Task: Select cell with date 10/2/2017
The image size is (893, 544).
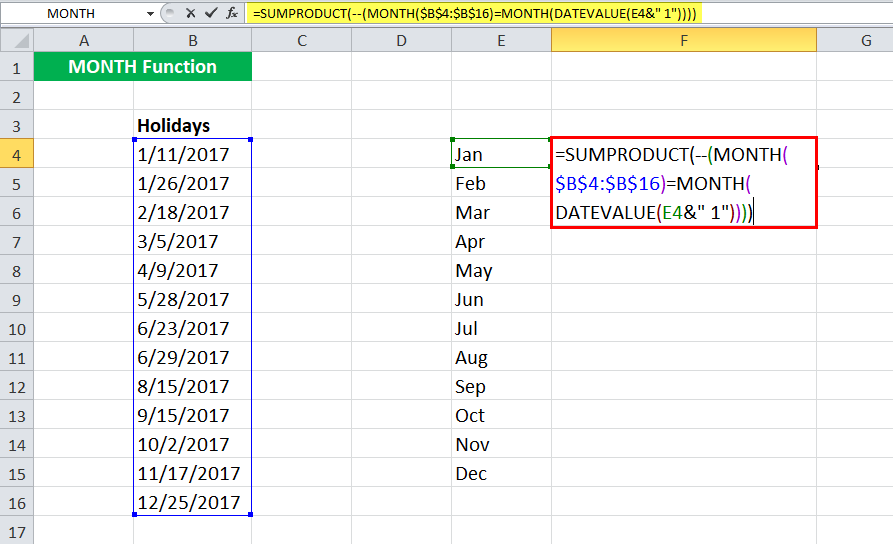Action: pyautogui.click(x=192, y=444)
